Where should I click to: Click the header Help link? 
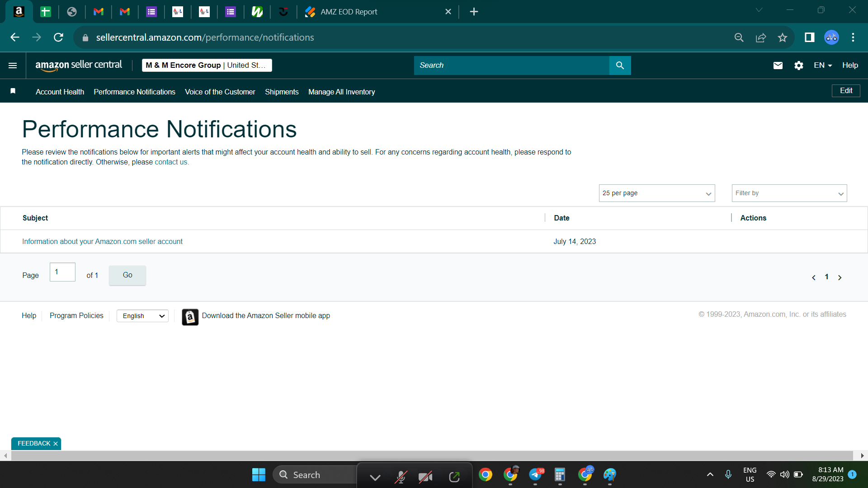click(x=850, y=66)
